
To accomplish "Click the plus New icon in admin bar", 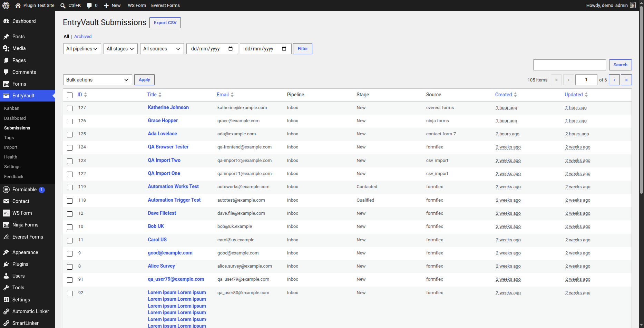I will point(106,6).
